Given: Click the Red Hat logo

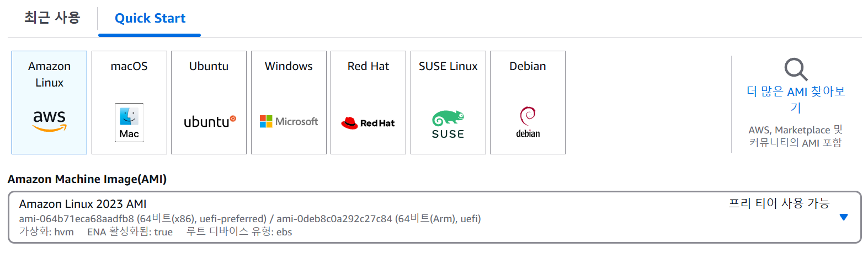Looking at the screenshot, I should (368, 123).
